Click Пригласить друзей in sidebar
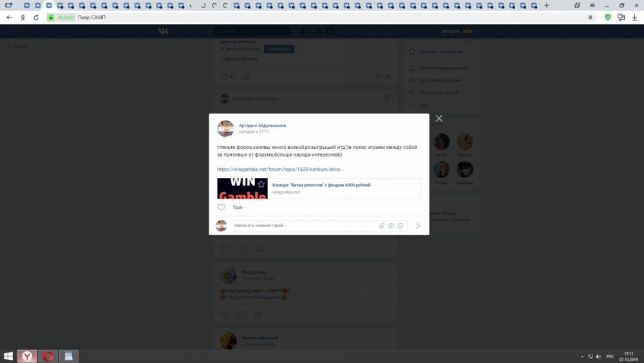Screen dimensions: 644x363 click(439, 92)
